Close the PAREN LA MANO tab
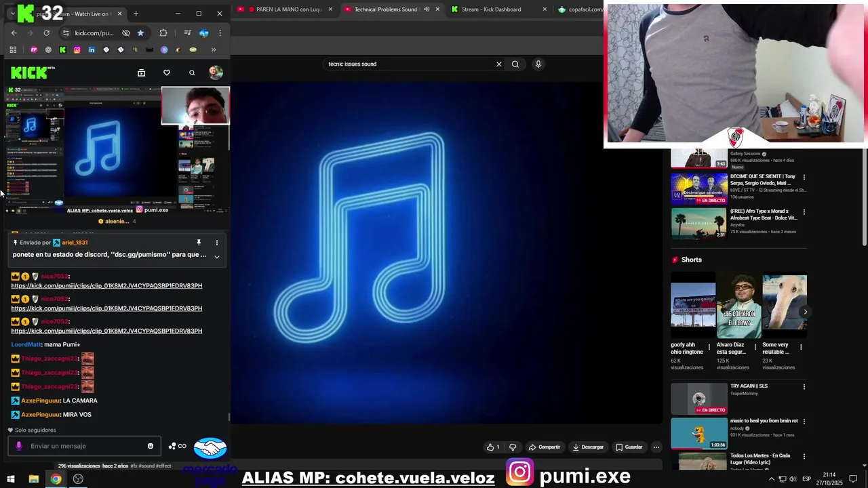This screenshot has height=488, width=868. (331, 9)
